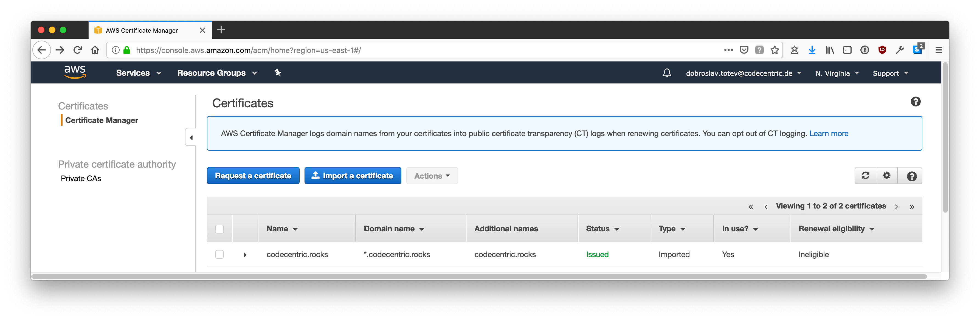Open page actions three-dots menu

tap(728, 50)
